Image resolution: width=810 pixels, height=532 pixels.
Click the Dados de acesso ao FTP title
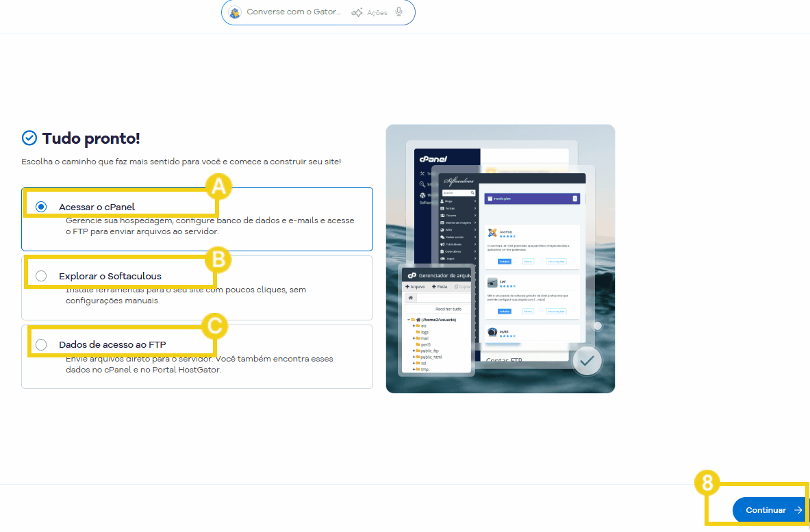pyautogui.click(x=112, y=344)
